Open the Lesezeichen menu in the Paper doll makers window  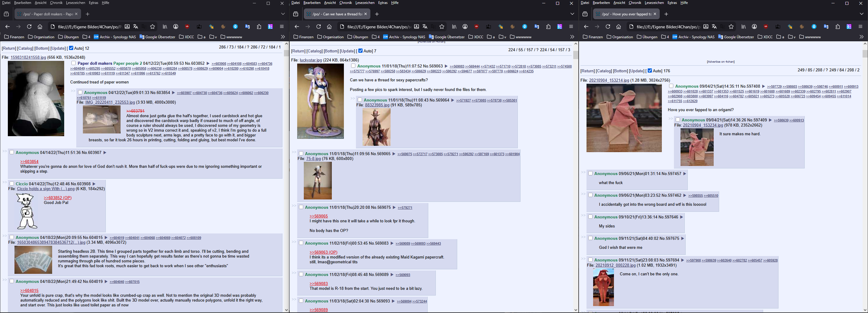[76, 3]
